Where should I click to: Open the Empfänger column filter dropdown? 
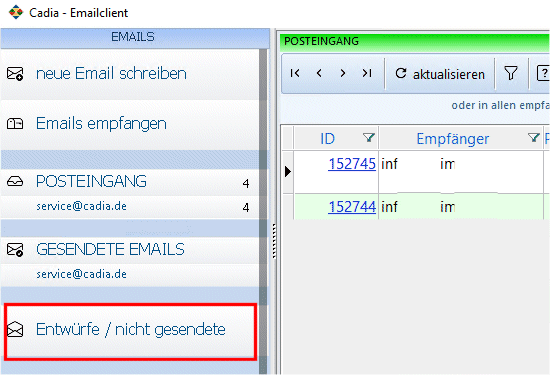click(x=534, y=137)
